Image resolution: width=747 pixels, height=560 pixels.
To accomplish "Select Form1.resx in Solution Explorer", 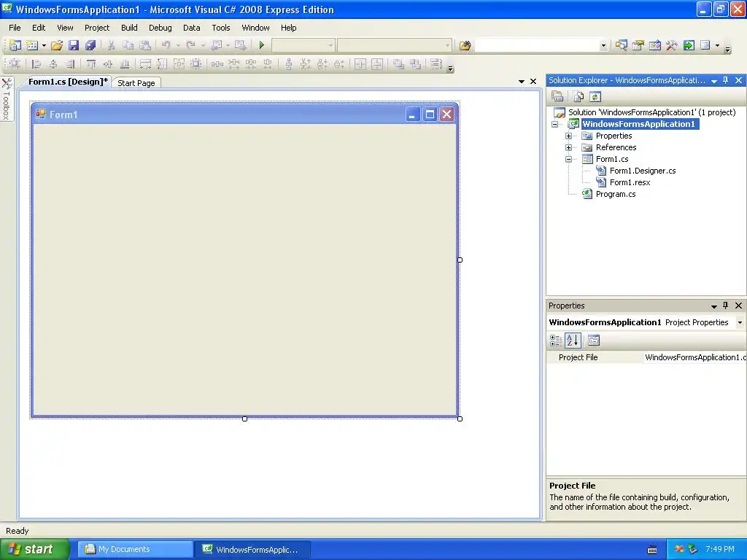I will coord(630,182).
